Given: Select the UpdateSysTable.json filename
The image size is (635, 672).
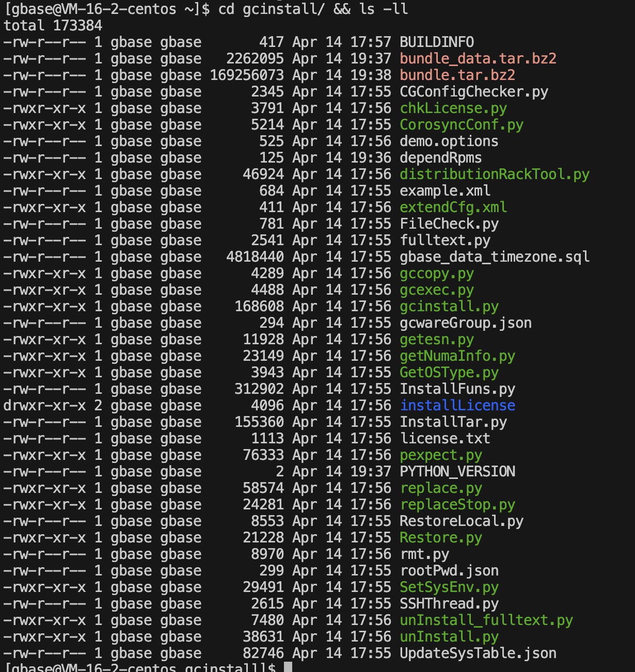Looking at the screenshot, I should tap(478, 653).
